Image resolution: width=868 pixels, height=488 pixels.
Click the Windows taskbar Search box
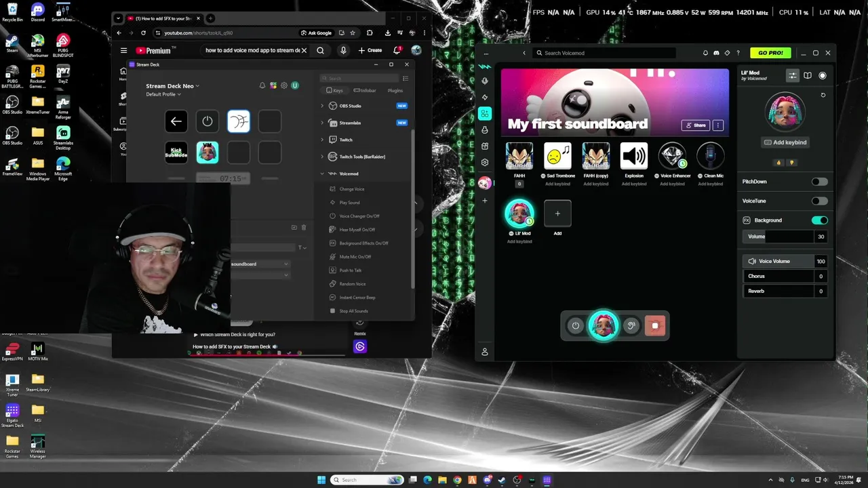click(x=367, y=480)
